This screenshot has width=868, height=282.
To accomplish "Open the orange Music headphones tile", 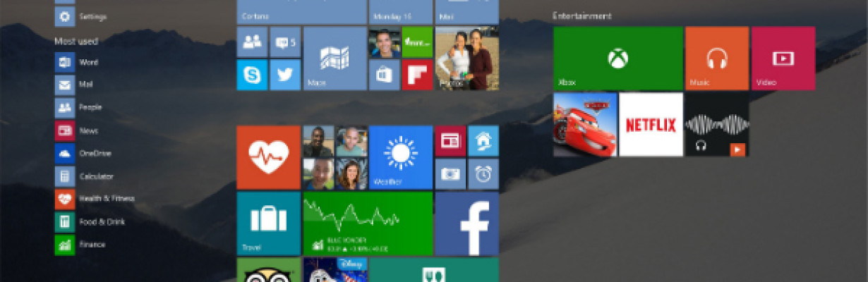I will click(717, 59).
